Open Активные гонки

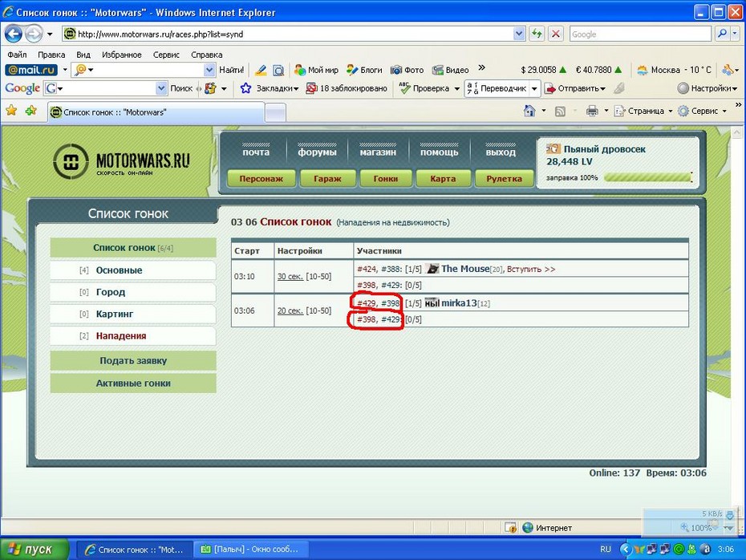click(133, 383)
